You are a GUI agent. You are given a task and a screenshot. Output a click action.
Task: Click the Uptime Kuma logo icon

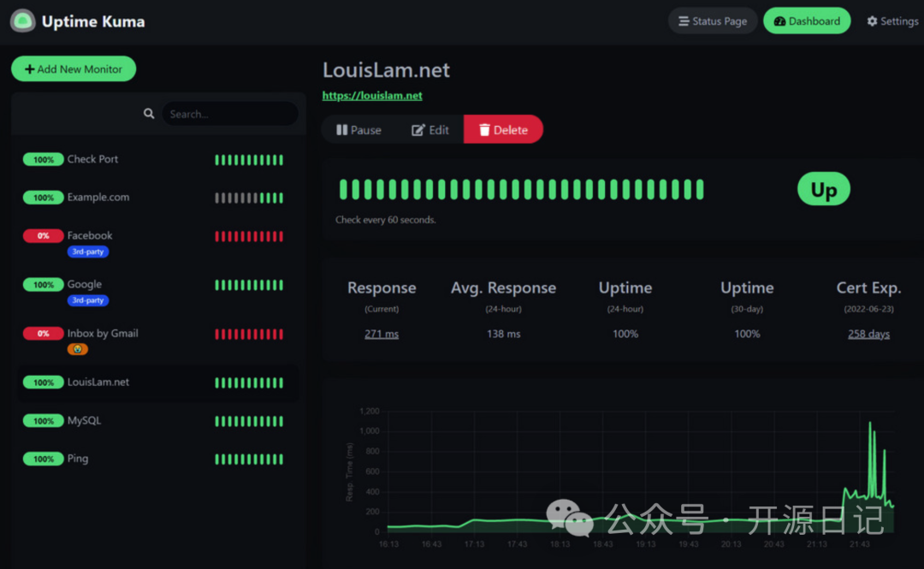(22, 21)
